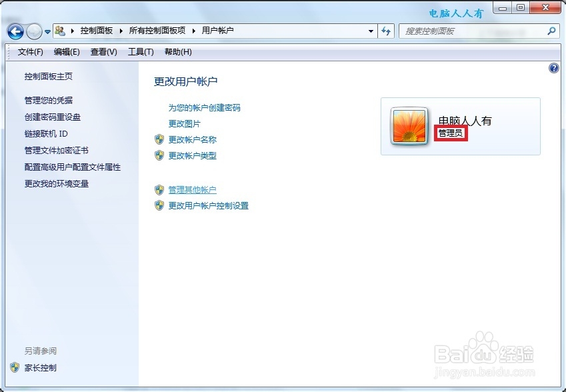Click the UAC shield beside 管理其他帐户
Image resolution: width=566 pixels, height=392 pixels.
159,190
